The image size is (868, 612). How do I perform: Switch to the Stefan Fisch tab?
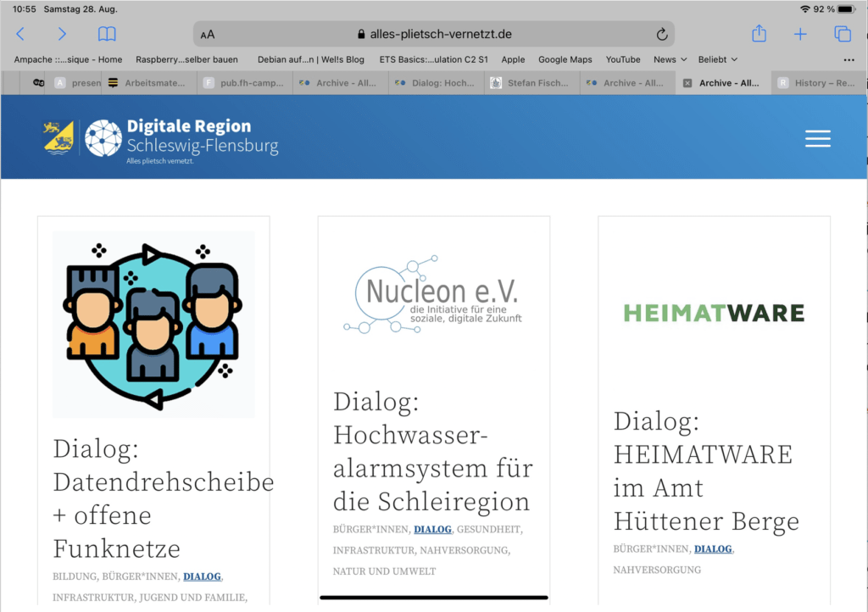tap(531, 82)
